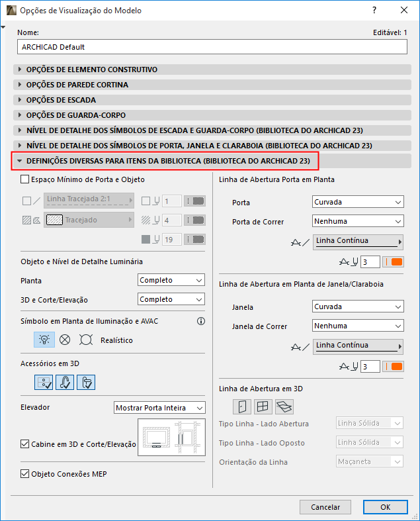420x521 pixels.
Task: Expand Opções de Elemento Construtivo panel
Action: pos(212,70)
